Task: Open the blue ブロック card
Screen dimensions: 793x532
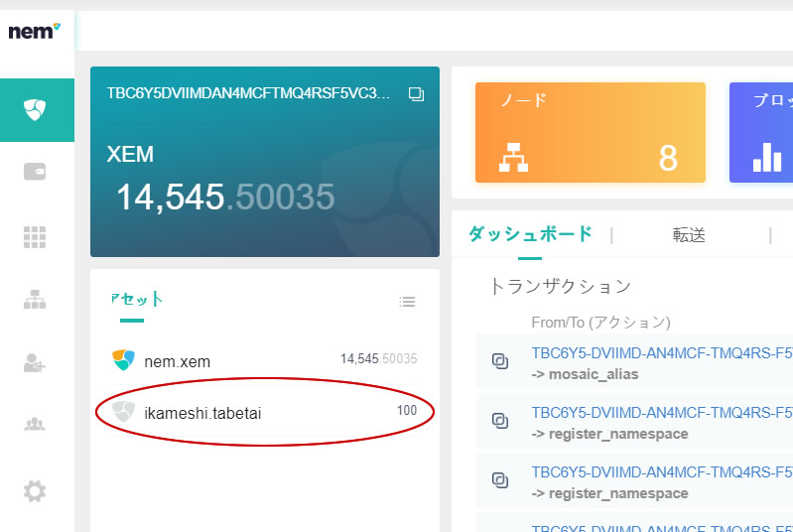Action: (x=760, y=132)
